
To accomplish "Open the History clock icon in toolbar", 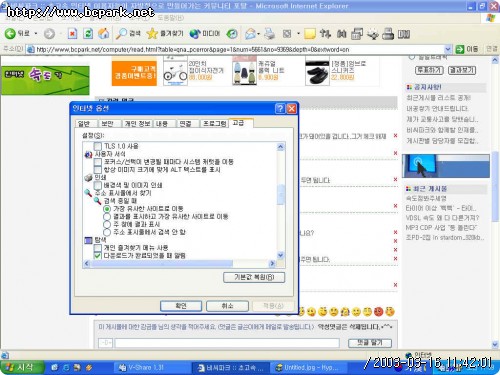I will click(x=232, y=34).
